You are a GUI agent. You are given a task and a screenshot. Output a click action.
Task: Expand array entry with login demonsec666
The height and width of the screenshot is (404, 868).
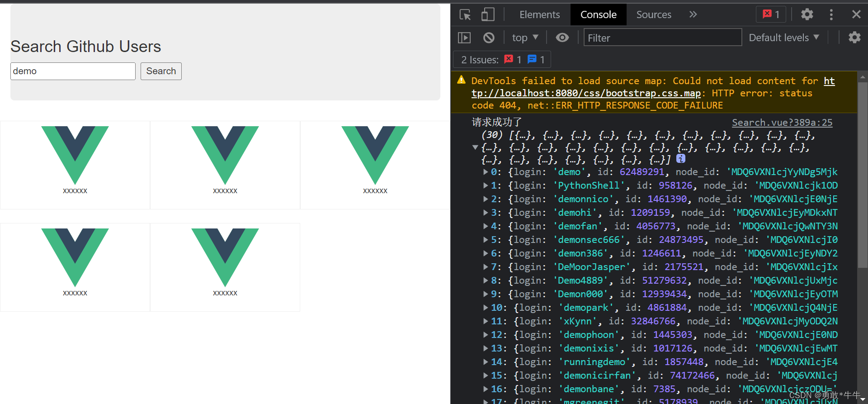coord(486,240)
